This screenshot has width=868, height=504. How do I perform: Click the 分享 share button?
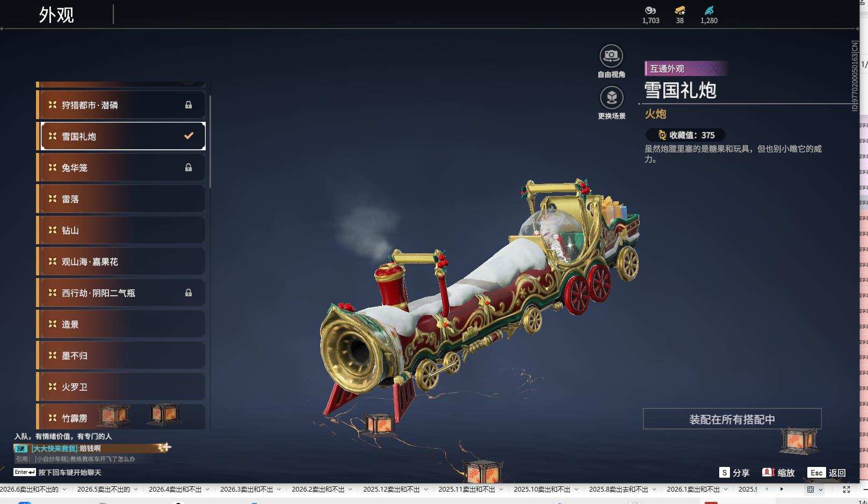point(741,473)
